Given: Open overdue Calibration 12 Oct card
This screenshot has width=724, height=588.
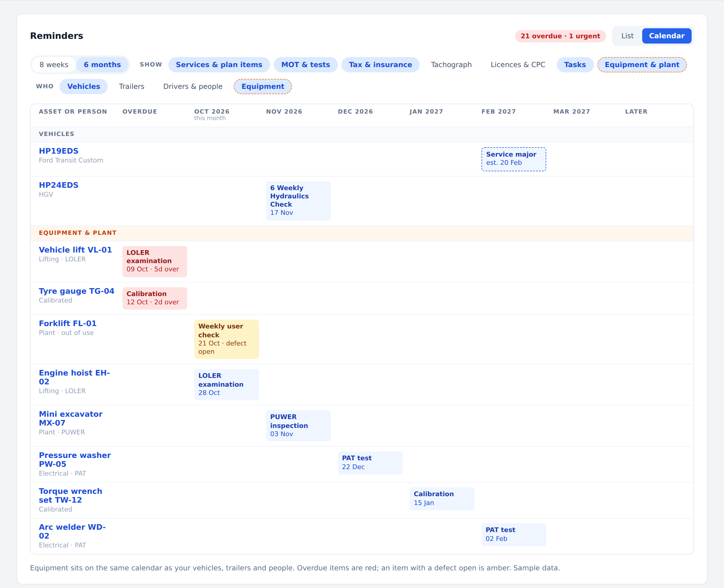Looking at the screenshot, I should click(x=155, y=298).
